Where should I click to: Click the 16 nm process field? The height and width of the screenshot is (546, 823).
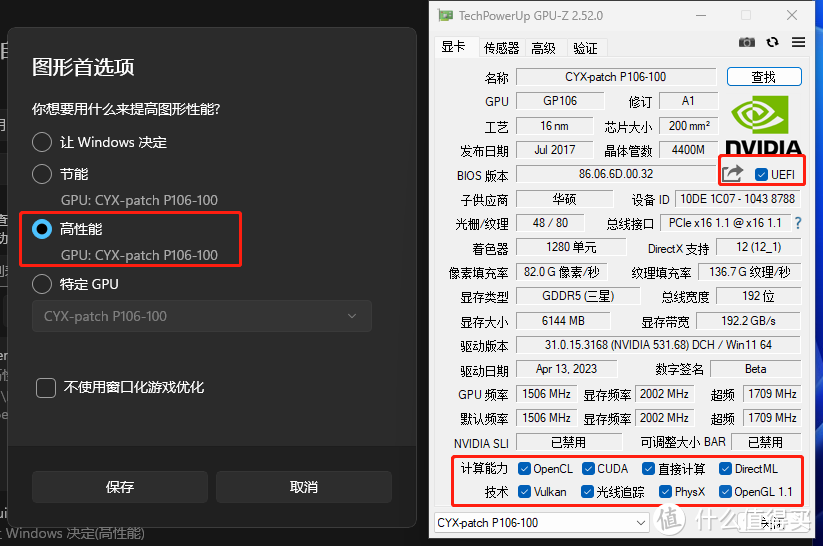(x=554, y=126)
